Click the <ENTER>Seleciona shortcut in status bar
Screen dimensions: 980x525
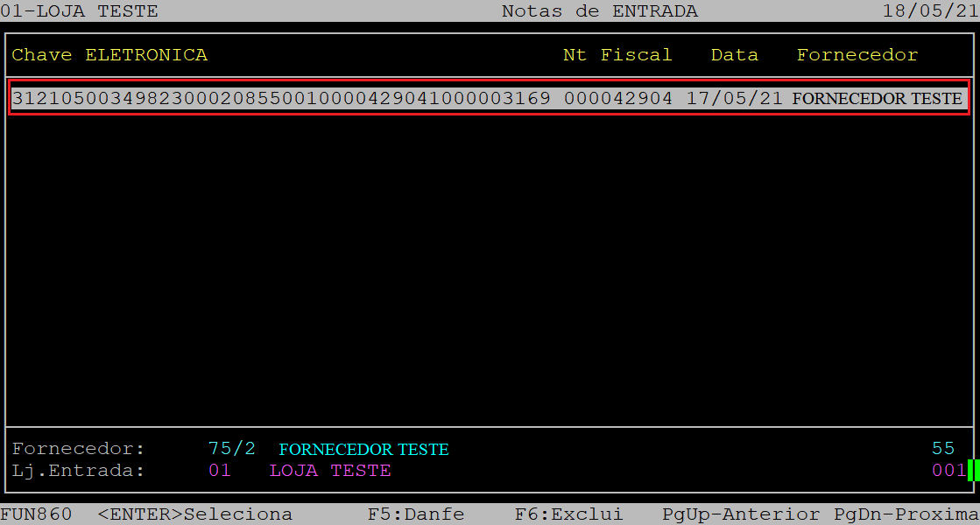194,514
